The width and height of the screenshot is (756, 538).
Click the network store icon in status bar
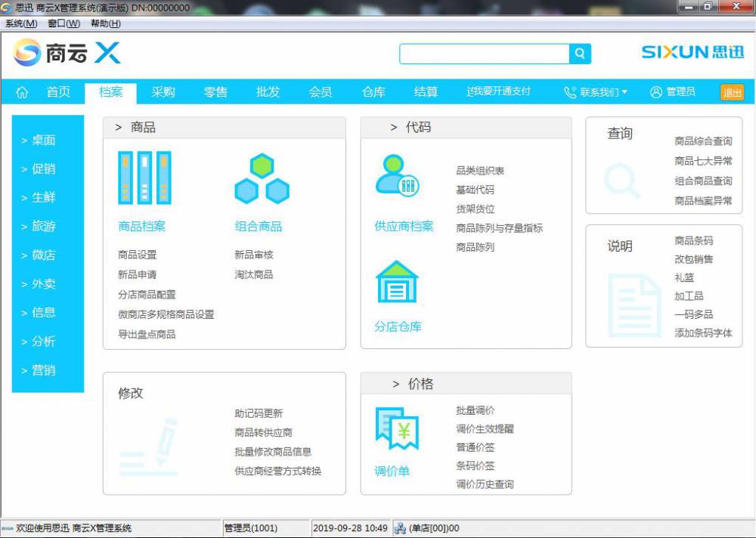(400, 528)
